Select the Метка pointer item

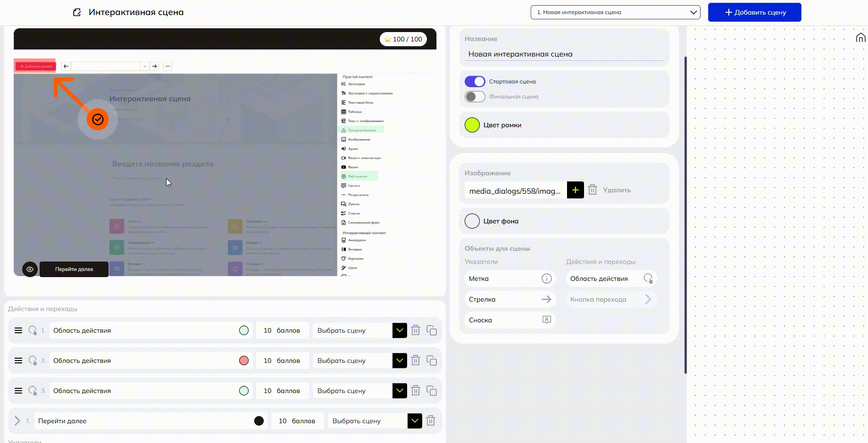pos(509,279)
